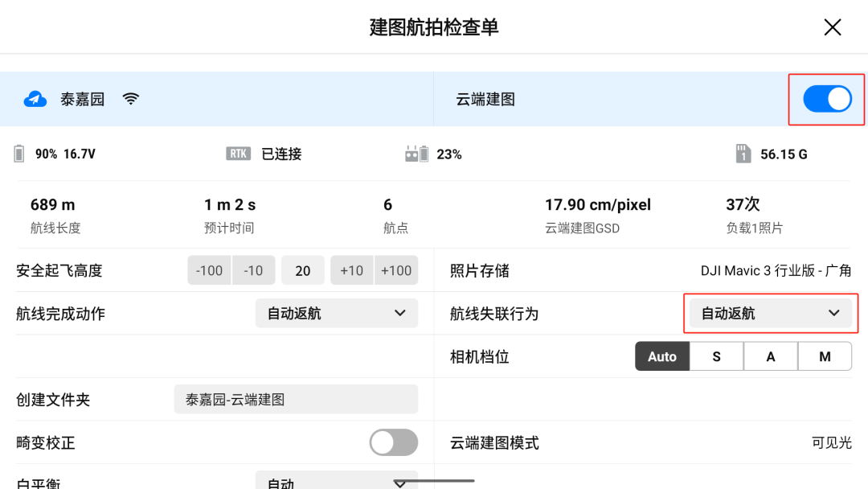Click the 泰嘉园 flight name
The height and width of the screenshot is (489, 868).
(x=83, y=99)
